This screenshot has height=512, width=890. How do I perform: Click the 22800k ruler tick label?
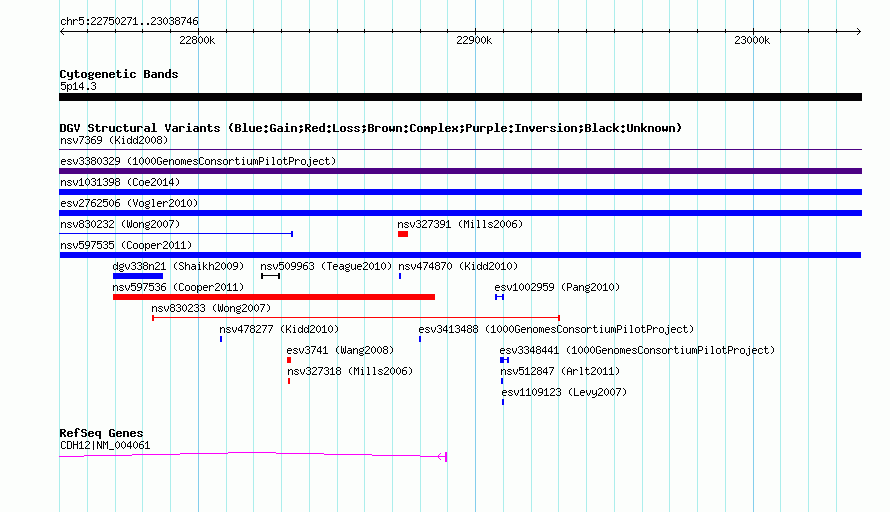point(197,40)
